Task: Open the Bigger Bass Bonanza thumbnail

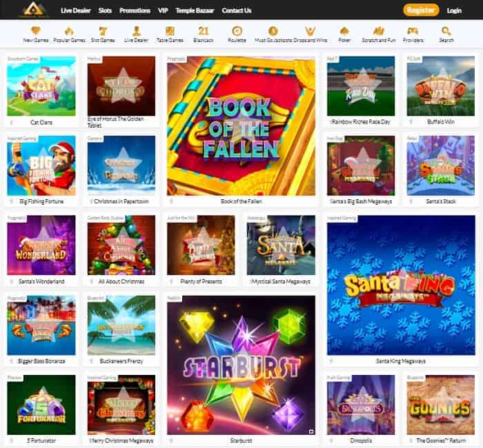Action: pyautogui.click(x=41, y=325)
